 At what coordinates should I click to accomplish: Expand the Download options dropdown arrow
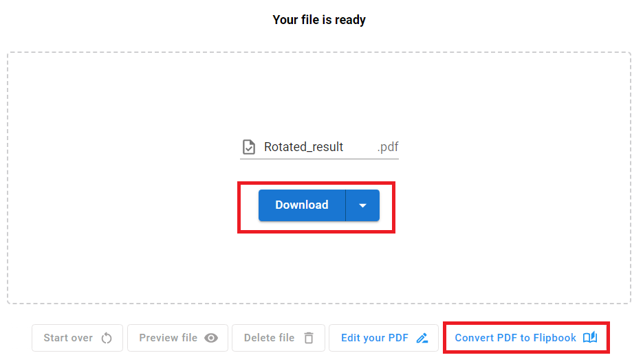(362, 205)
